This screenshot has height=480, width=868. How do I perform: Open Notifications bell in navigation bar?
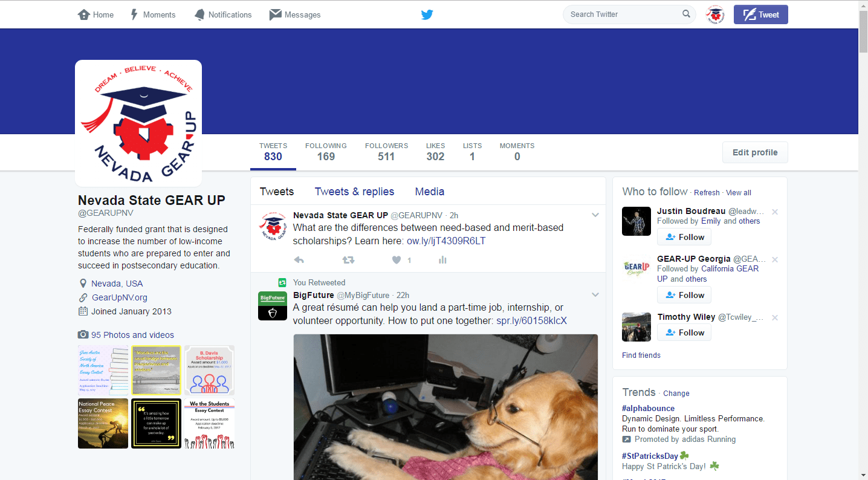tap(222, 15)
